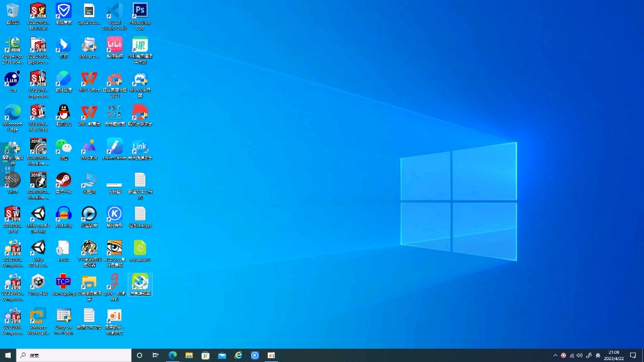Select the VMware Workstation desktop icon

[38, 315]
